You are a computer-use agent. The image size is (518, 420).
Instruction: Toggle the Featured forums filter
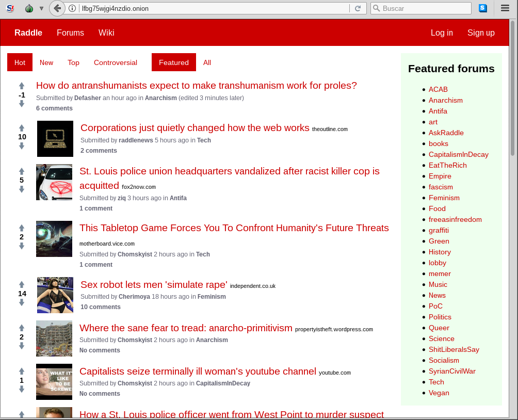(x=174, y=62)
